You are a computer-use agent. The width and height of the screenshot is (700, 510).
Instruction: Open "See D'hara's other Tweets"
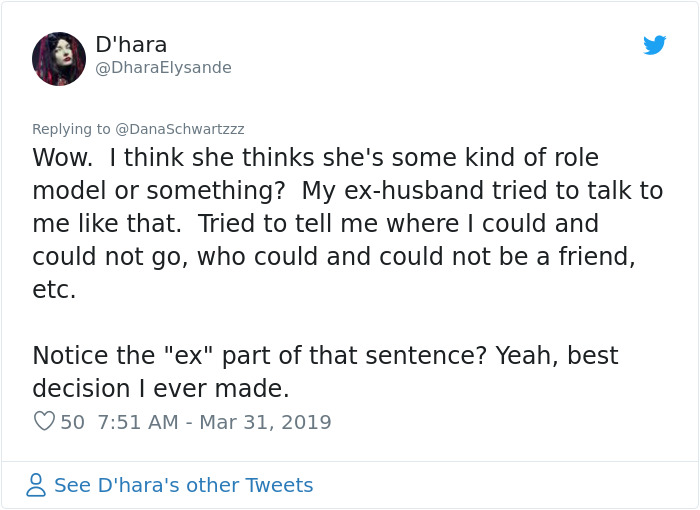[183, 485]
